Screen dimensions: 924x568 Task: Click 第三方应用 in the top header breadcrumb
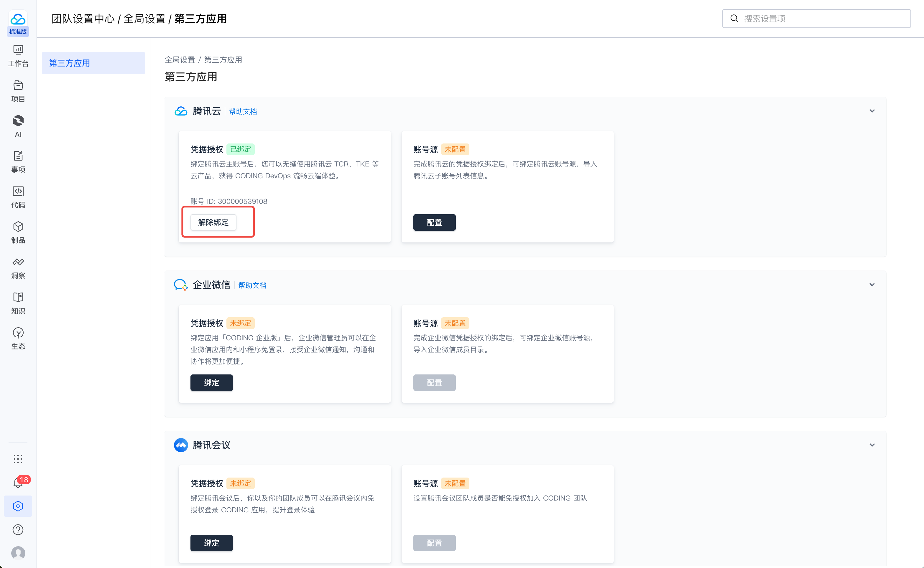tap(200, 19)
